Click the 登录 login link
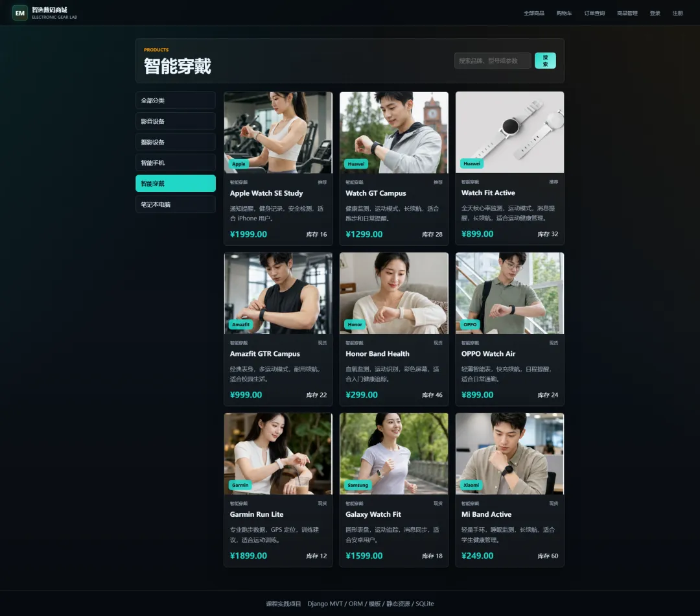700x616 pixels. (655, 14)
